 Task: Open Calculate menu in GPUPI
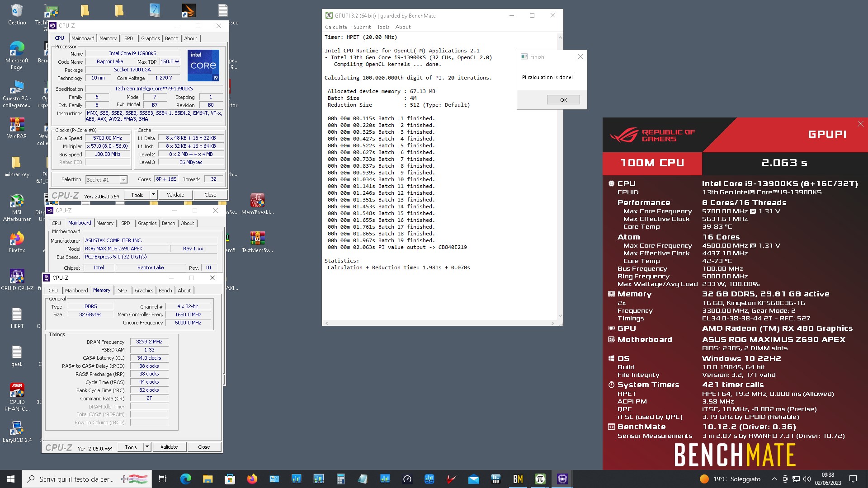[x=336, y=27]
